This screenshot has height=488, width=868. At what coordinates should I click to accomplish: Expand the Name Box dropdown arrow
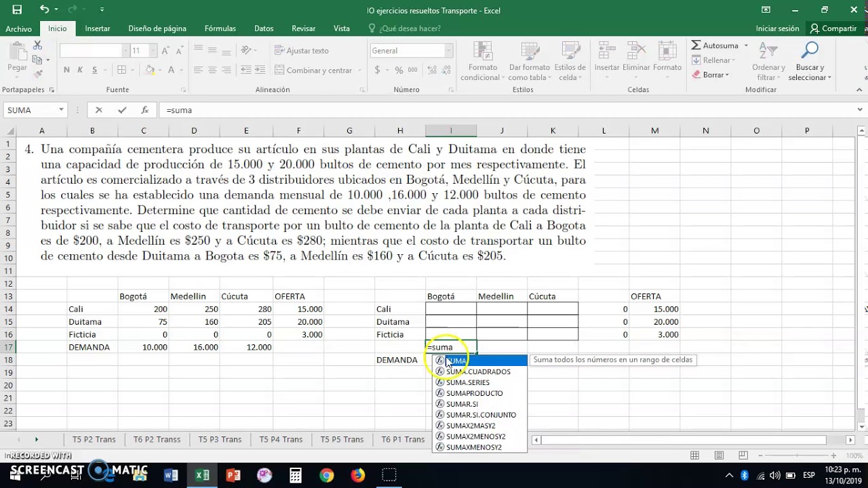tap(61, 110)
